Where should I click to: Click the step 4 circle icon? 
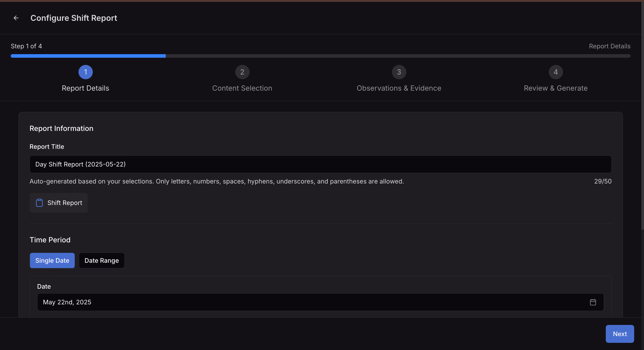pos(555,72)
